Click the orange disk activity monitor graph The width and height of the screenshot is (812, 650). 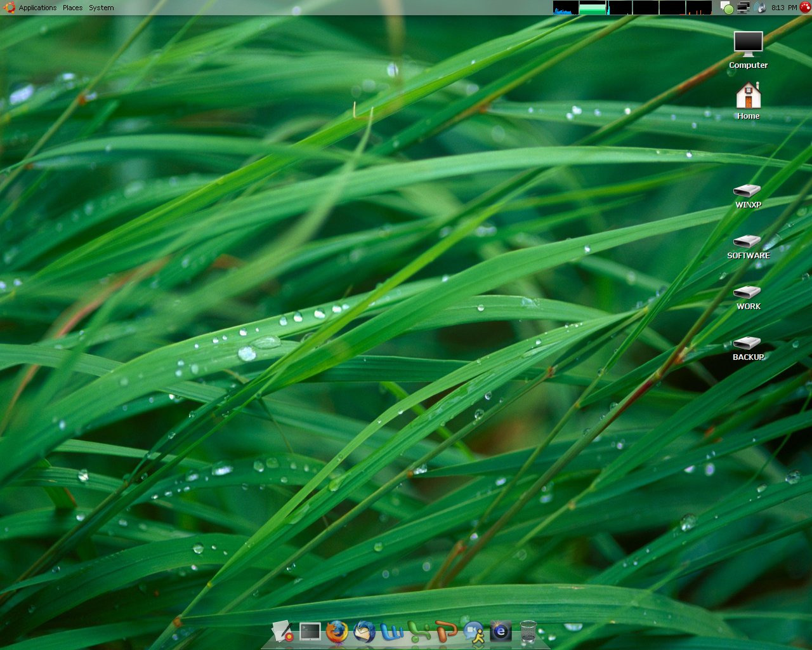click(x=699, y=8)
